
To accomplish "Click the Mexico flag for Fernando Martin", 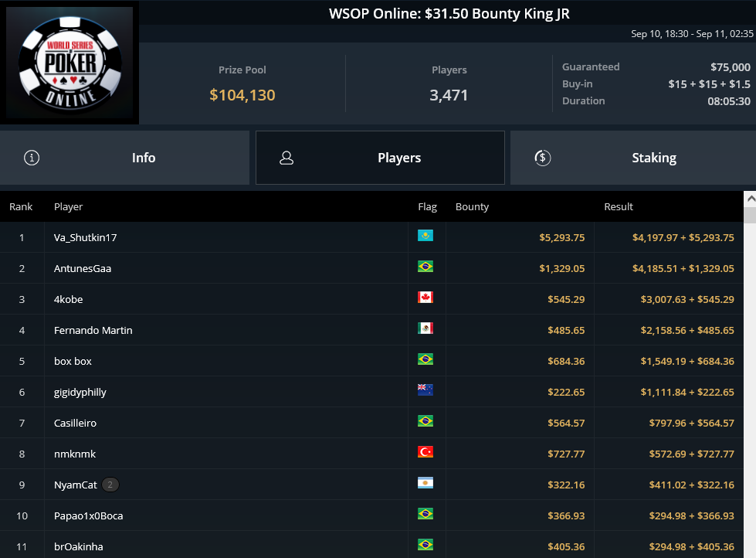I will click(425, 328).
